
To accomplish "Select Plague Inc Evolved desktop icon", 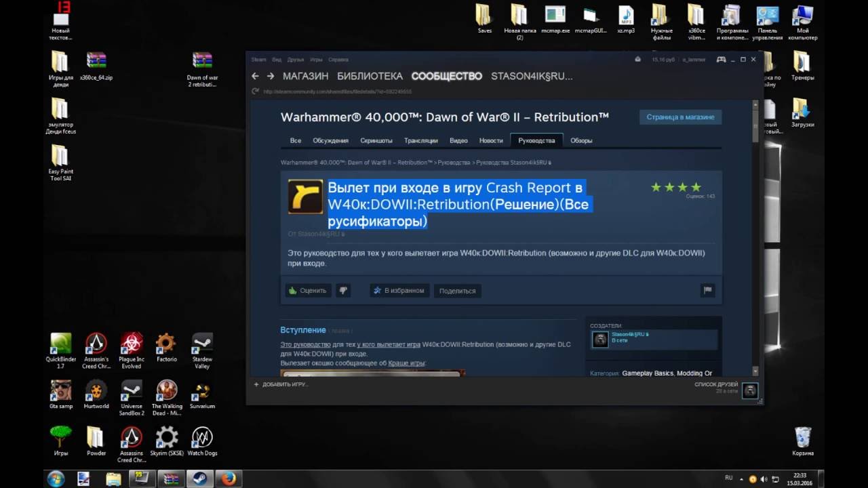I will pos(132,350).
